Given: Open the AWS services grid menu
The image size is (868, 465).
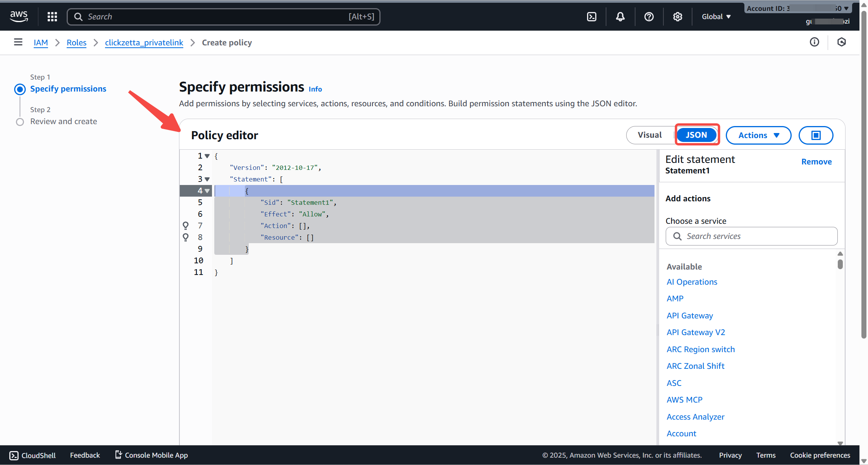Looking at the screenshot, I should 52,17.
